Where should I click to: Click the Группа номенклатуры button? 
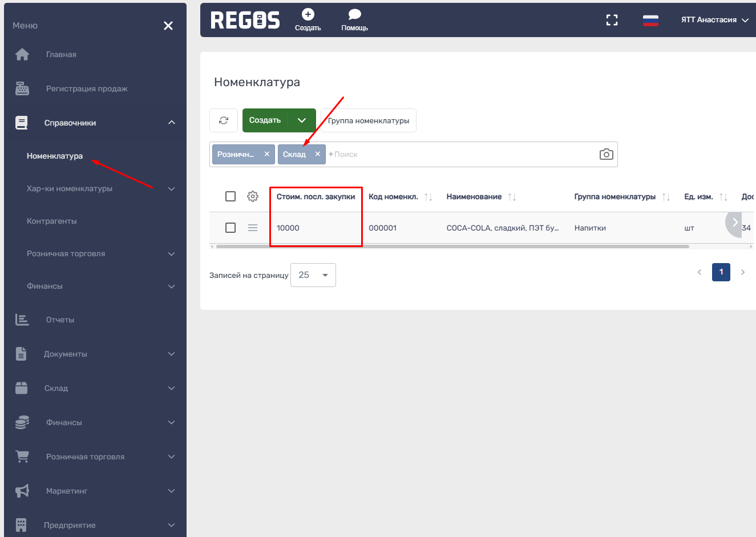[x=369, y=120]
